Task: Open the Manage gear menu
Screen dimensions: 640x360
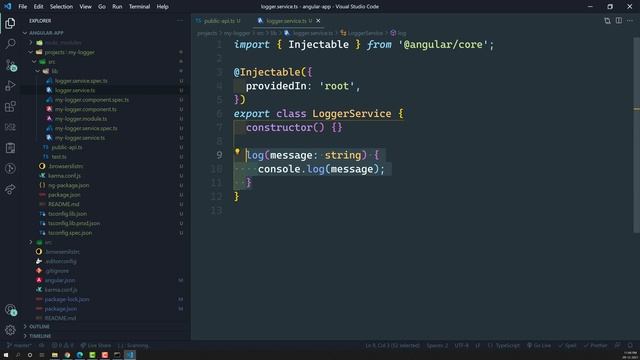Action: pyautogui.click(x=10, y=330)
